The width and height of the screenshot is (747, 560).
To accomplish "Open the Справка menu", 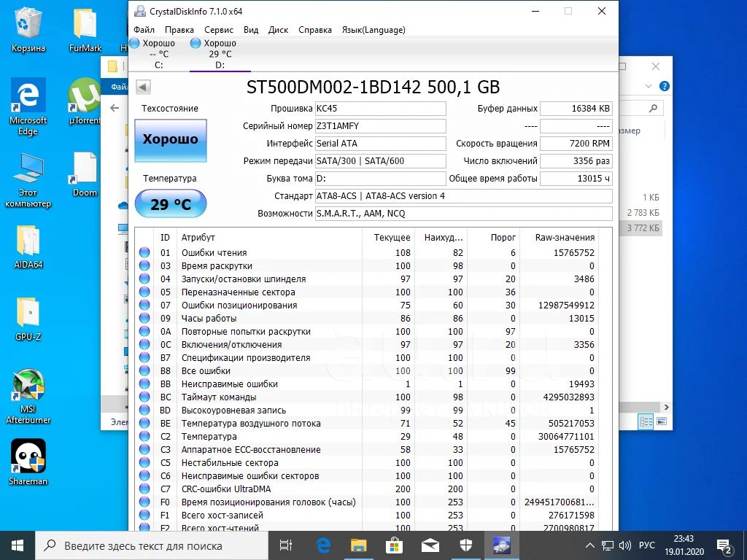I will (x=315, y=29).
